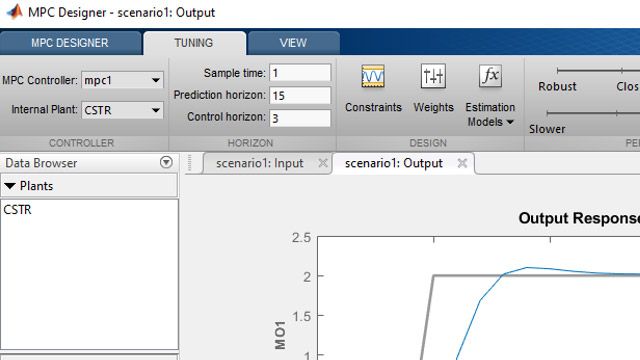Open the Internal Plant CSTR dropdown
640x360 pixels.
pos(122,110)
